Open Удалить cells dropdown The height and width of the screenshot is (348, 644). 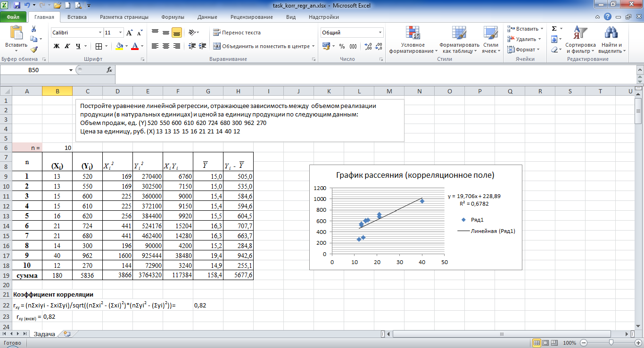click(524, 39)
